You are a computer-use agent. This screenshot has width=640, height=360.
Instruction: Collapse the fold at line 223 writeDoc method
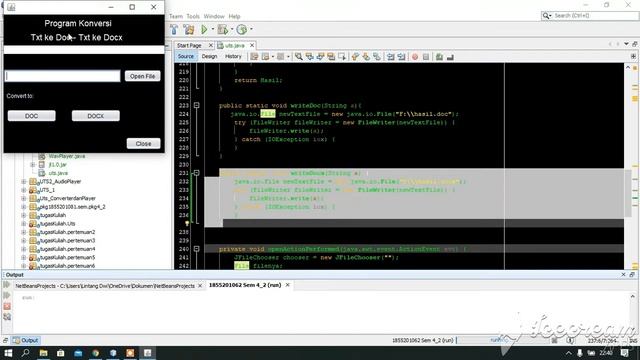[197, 105]
